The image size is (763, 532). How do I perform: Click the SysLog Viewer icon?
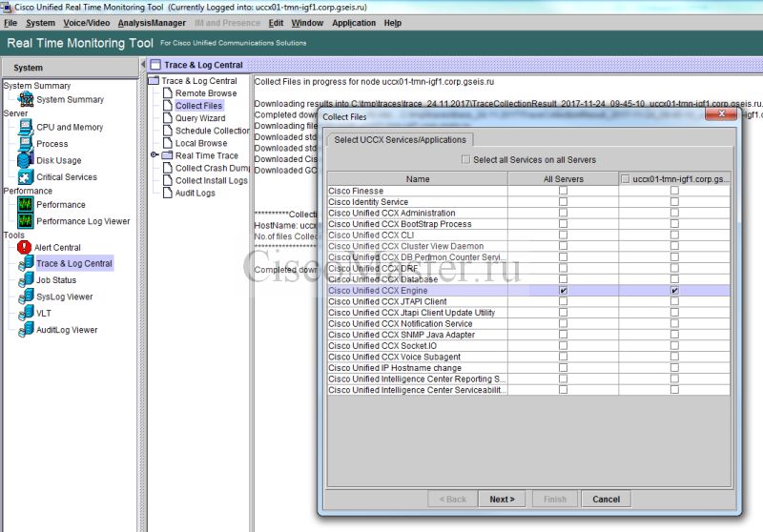click(x=26, y=297)
